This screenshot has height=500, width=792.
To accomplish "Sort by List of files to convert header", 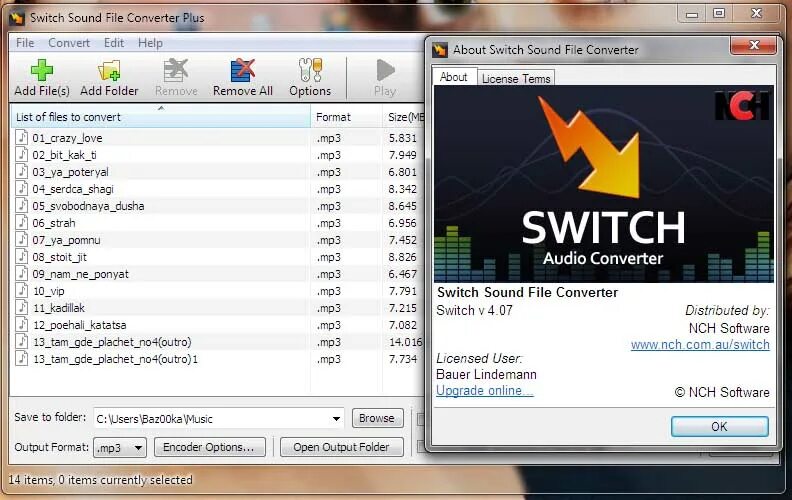I will point(161,117).
